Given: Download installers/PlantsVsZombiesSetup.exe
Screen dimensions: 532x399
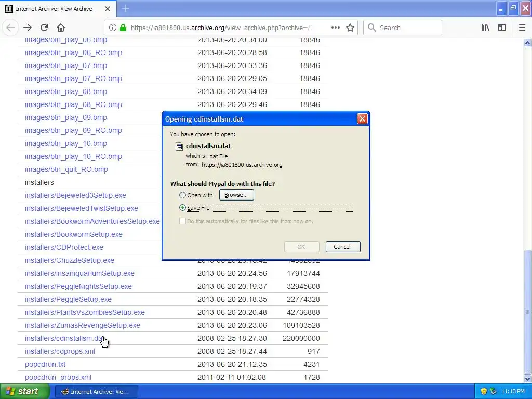Looking at the screenshot, I should [85, 312].
